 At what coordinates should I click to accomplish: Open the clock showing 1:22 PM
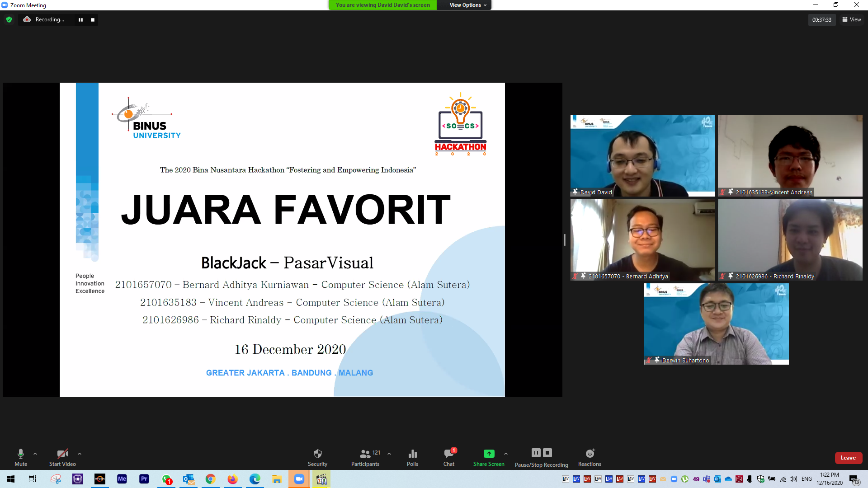830,479
